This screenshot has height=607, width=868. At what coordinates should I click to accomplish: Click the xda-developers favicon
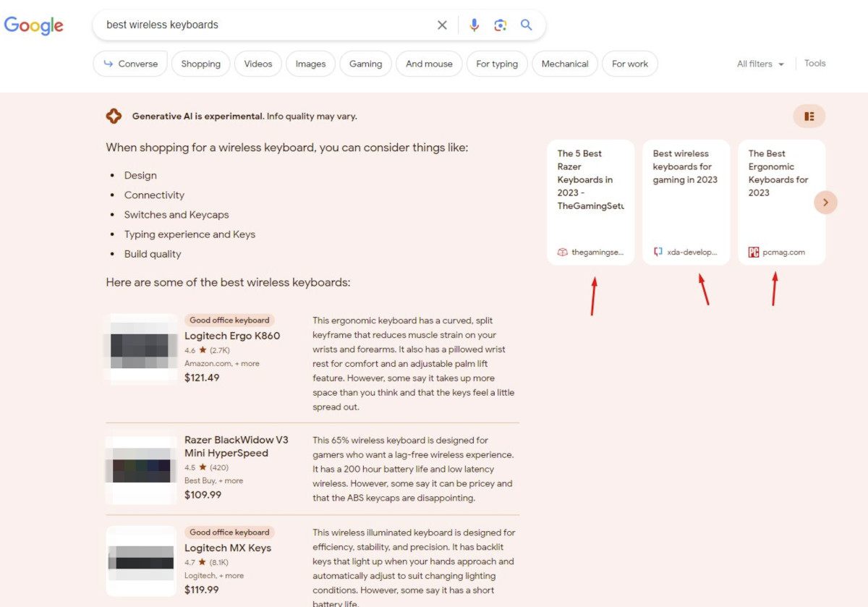657,252
